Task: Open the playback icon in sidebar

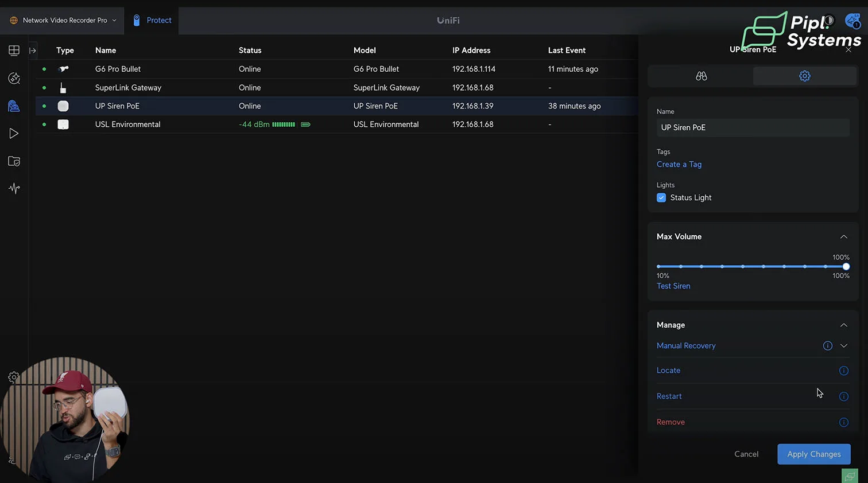Action: pos(14,134)
